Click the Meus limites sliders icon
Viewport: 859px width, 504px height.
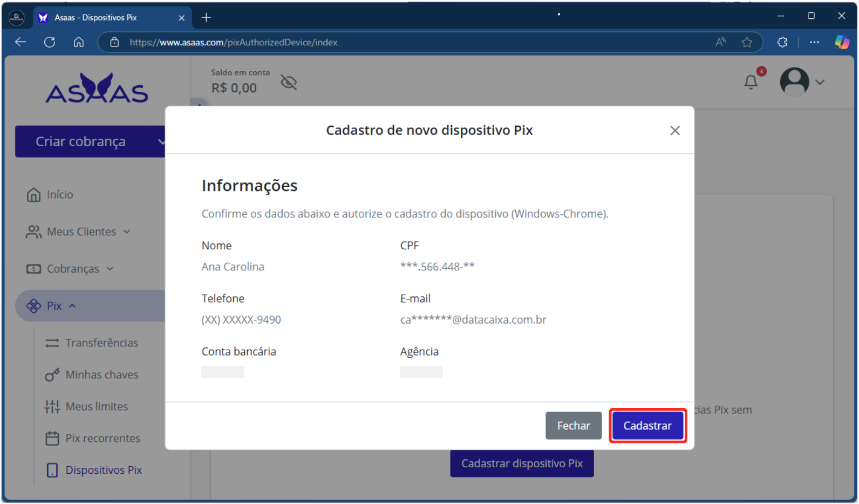52,407
